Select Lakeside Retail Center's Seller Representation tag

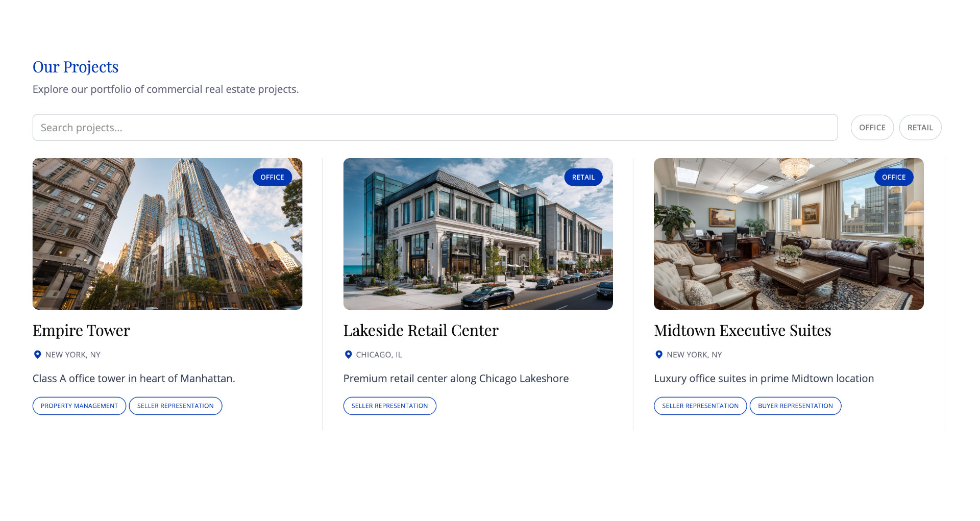click(x=389, y=406)
